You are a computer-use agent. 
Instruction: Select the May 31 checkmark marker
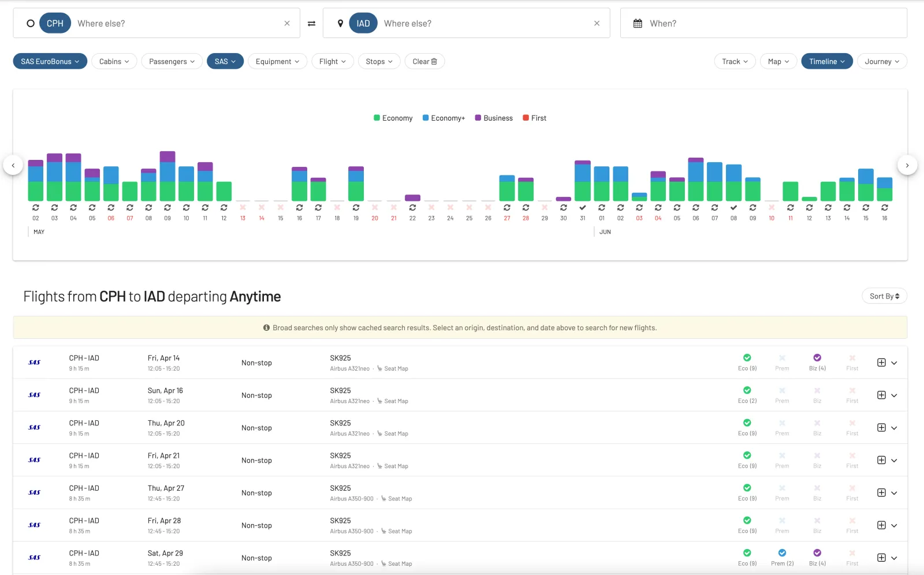pyautogui.click(x=583, y=207)
